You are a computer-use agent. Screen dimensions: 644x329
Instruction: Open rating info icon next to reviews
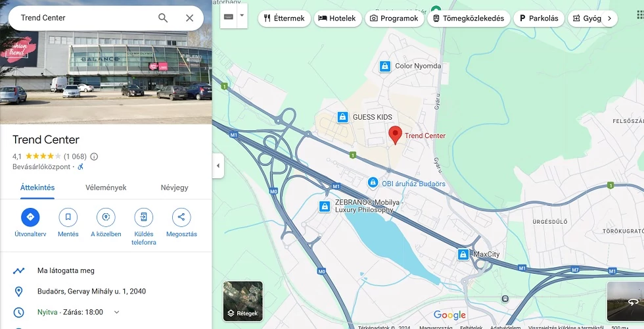click(94, 157)
